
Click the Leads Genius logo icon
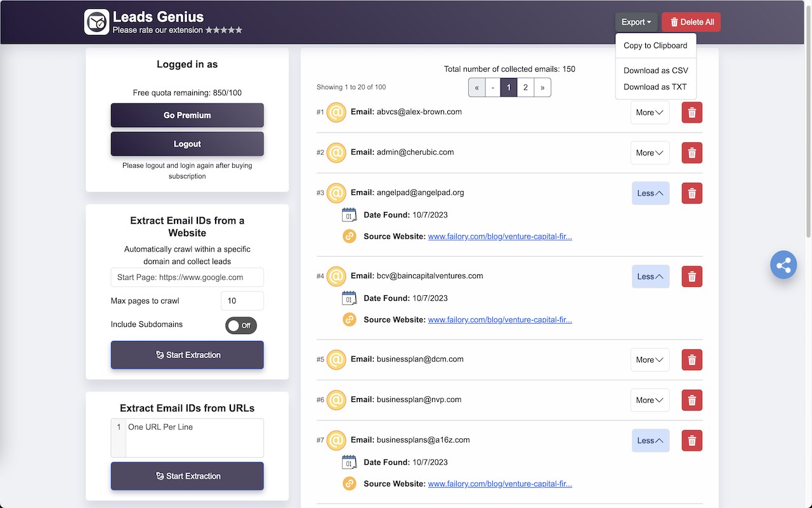[x=96, y=22]
